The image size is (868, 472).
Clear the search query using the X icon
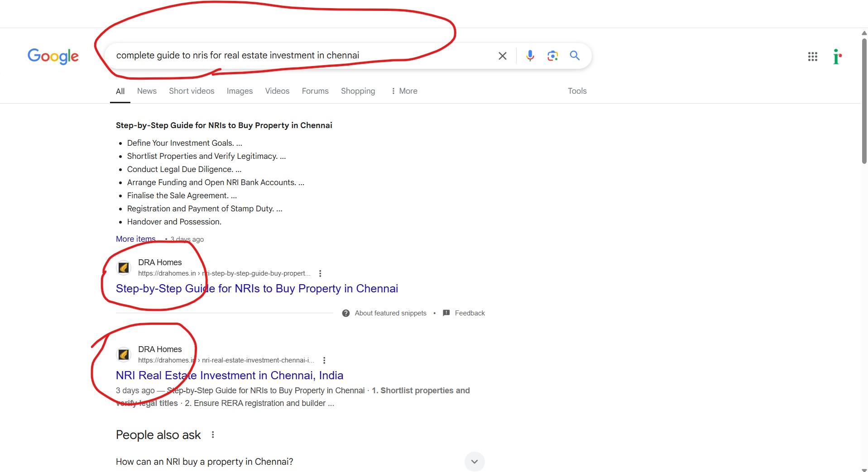click(x=502, y=56)
